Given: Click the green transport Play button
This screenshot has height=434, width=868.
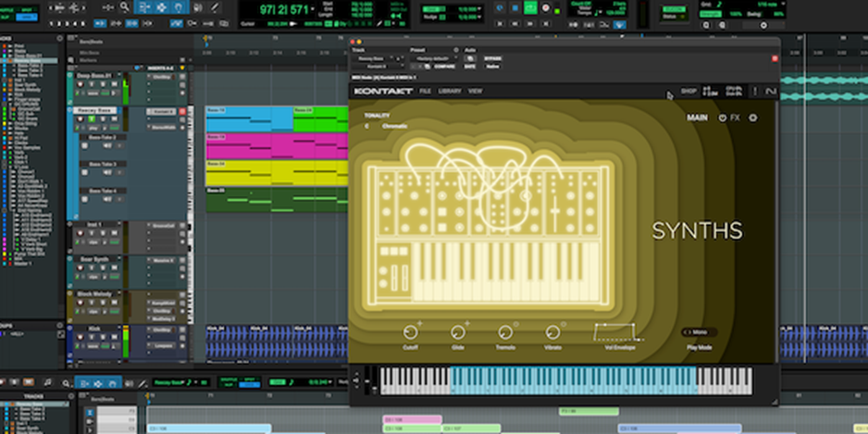Looking at the screenshot, I should tap(531, 7).
